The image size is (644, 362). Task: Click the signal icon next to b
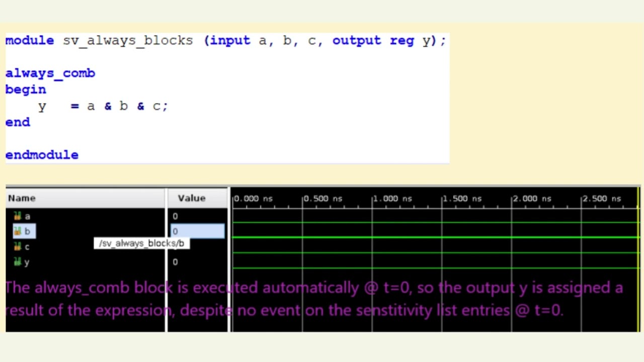[x=18, y=231]
